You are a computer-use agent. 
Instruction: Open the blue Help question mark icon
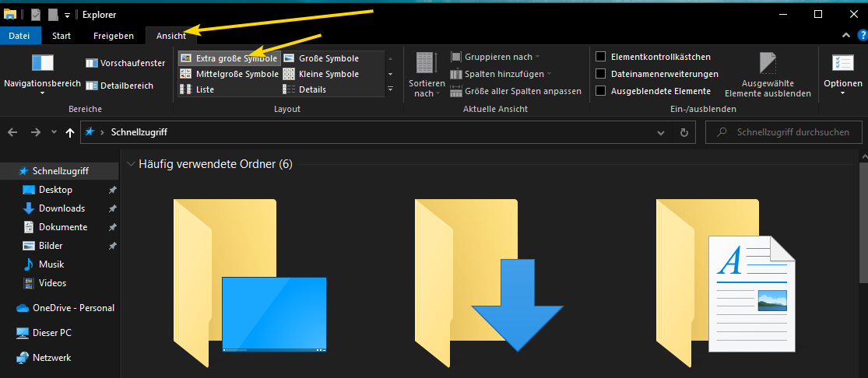coord(863,36)
